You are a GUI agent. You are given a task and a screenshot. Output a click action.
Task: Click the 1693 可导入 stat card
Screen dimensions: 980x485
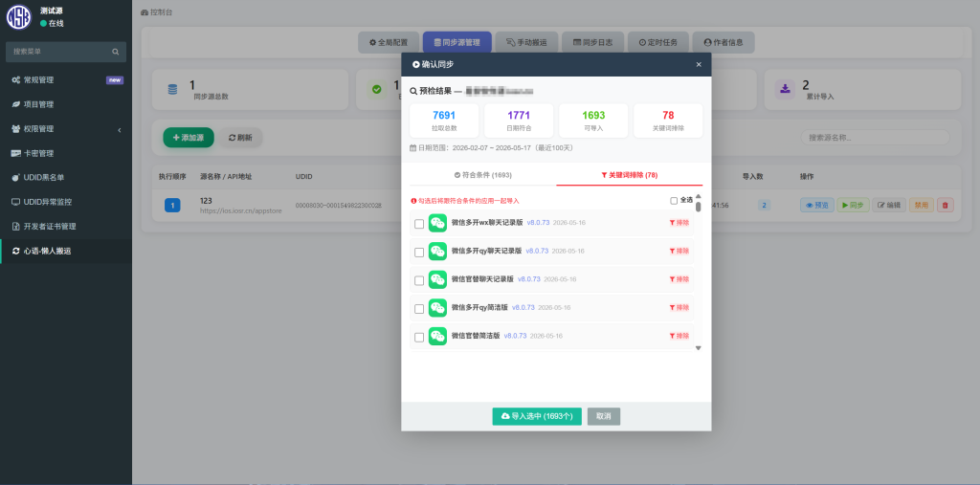click(593, 121)
